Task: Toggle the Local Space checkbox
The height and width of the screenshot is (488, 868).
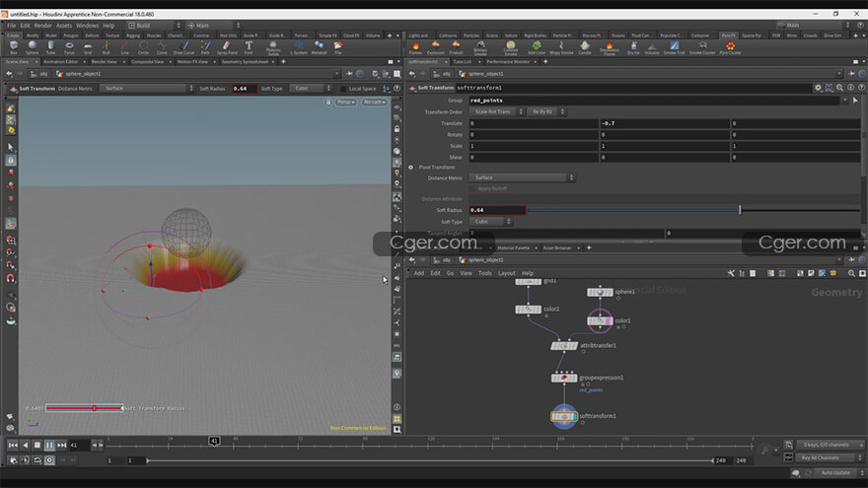Action: tap(343, 89)
